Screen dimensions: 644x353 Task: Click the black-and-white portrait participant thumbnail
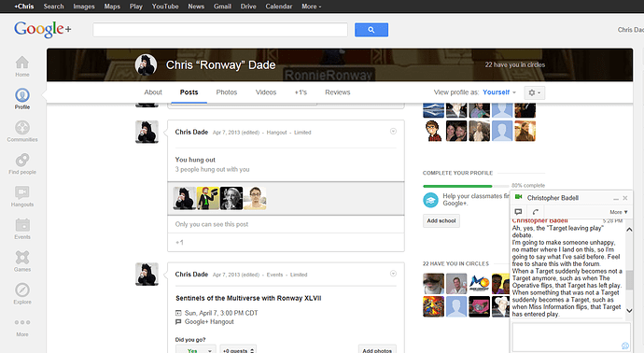click(x=231, y=198)
